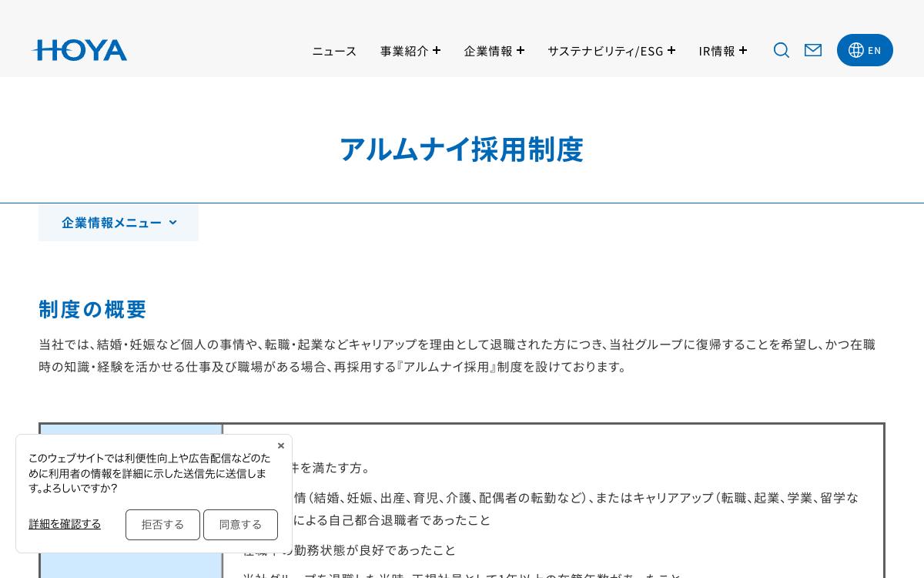Open the 企業情報 menu item
This screenshot has width=924, height=578.
488,51
